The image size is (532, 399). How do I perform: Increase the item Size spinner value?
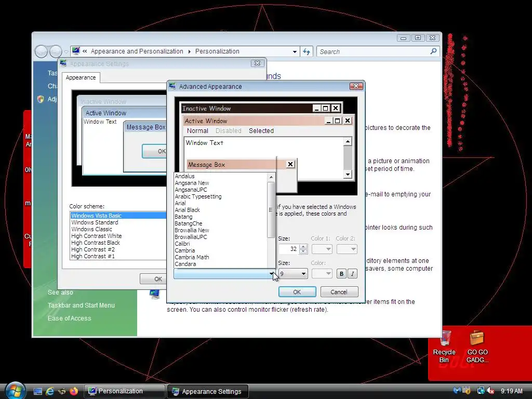click(x=303, y=247)
